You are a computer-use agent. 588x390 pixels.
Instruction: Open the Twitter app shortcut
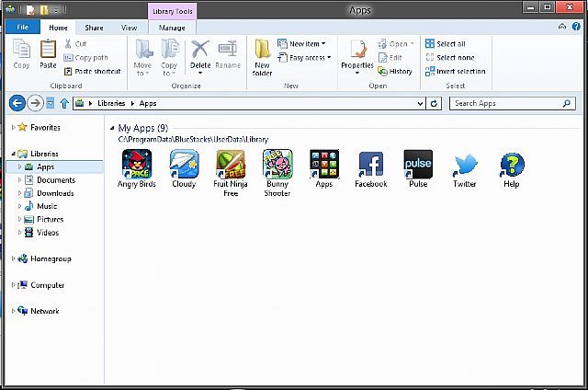464,164
